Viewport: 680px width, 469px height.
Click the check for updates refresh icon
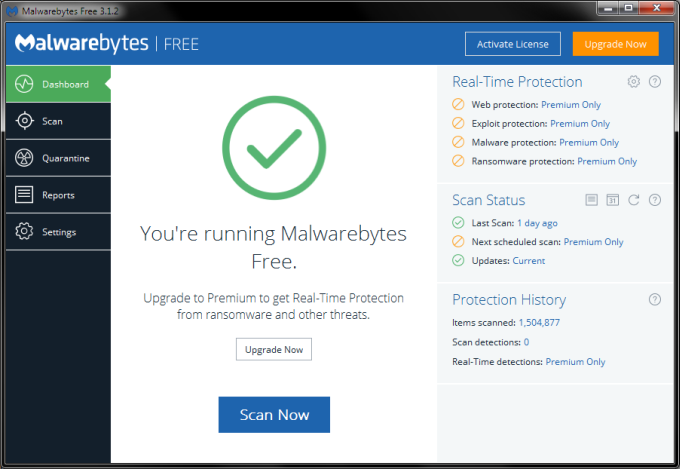tap(634, 200)
